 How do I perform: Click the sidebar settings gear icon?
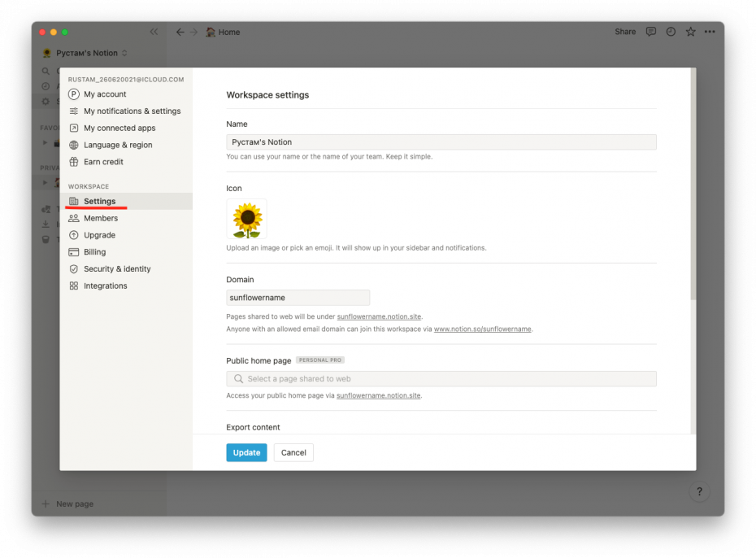coord(46,102)
